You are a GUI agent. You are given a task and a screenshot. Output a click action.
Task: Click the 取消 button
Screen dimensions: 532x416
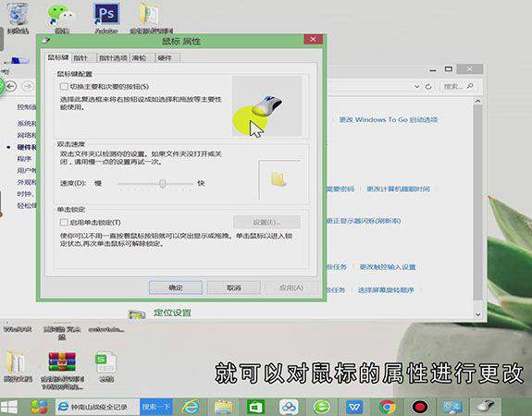click(x=234, y=288)
